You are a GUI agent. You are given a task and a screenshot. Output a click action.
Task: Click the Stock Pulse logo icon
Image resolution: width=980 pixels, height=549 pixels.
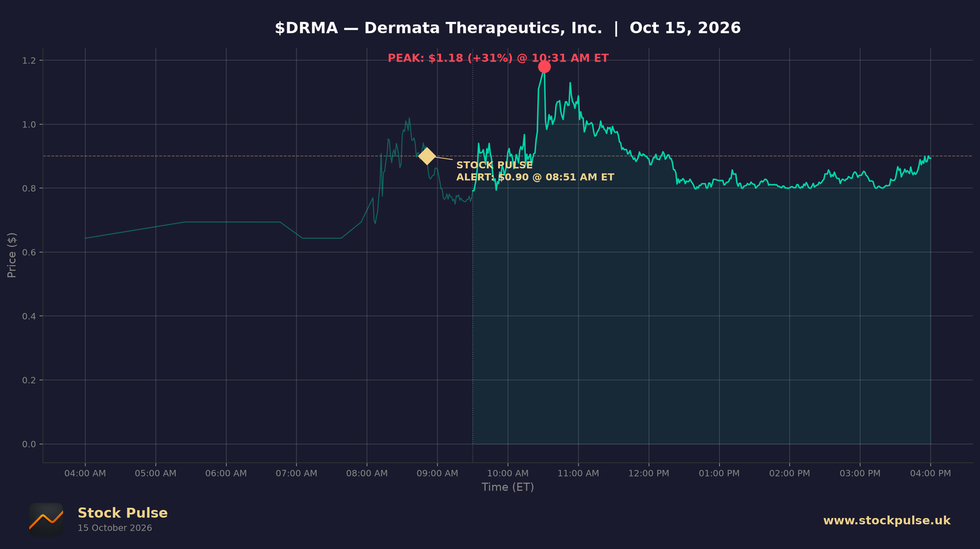46,520
